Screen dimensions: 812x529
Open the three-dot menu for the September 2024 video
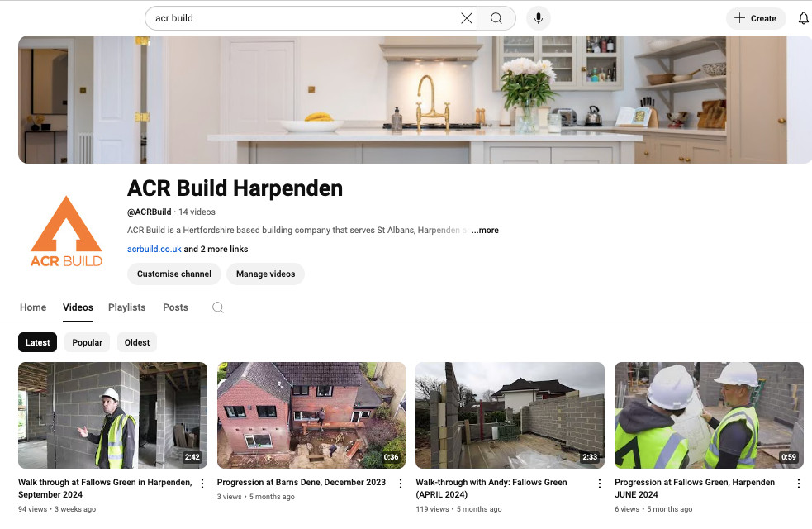coord(202,484)
